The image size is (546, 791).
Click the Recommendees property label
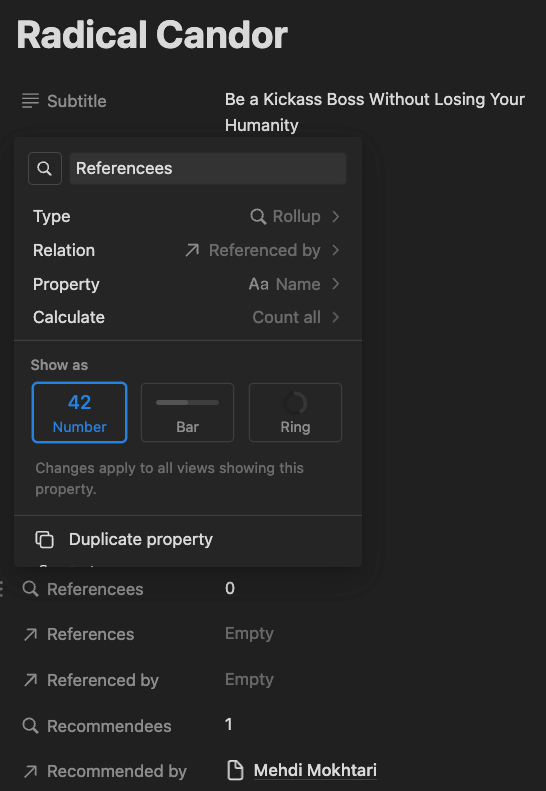click(109, 726)
